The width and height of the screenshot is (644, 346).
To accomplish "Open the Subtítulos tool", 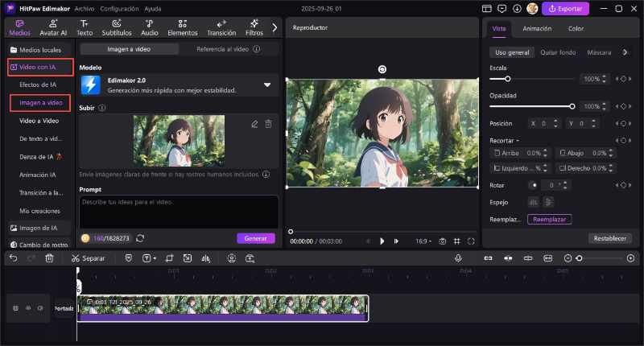I will [x=117, y=28].
